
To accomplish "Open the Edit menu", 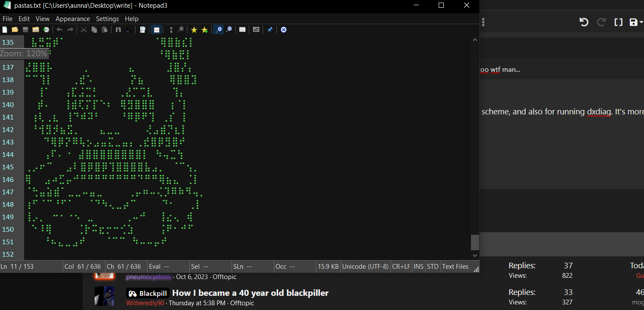I will pyautogui.click(x=24, y=19).
